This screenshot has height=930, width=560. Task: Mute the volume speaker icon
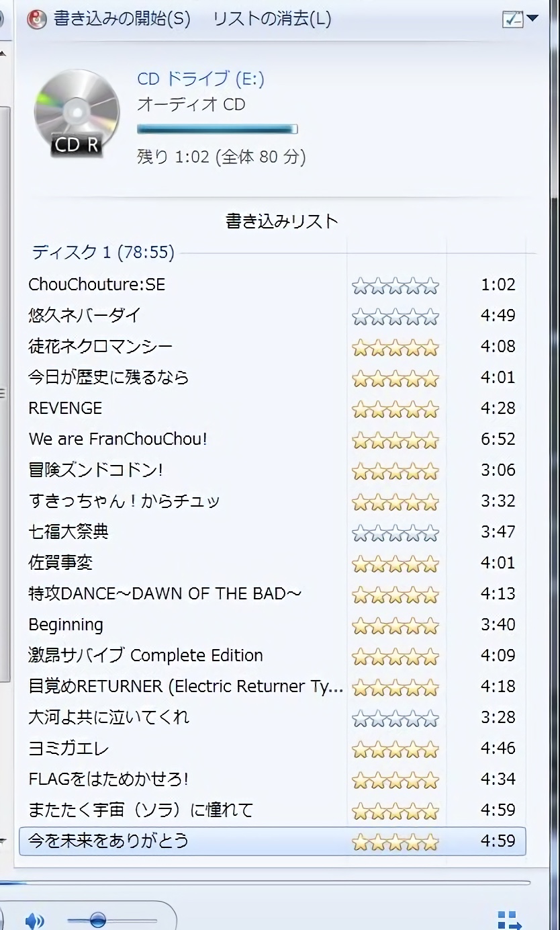(34, 920)
